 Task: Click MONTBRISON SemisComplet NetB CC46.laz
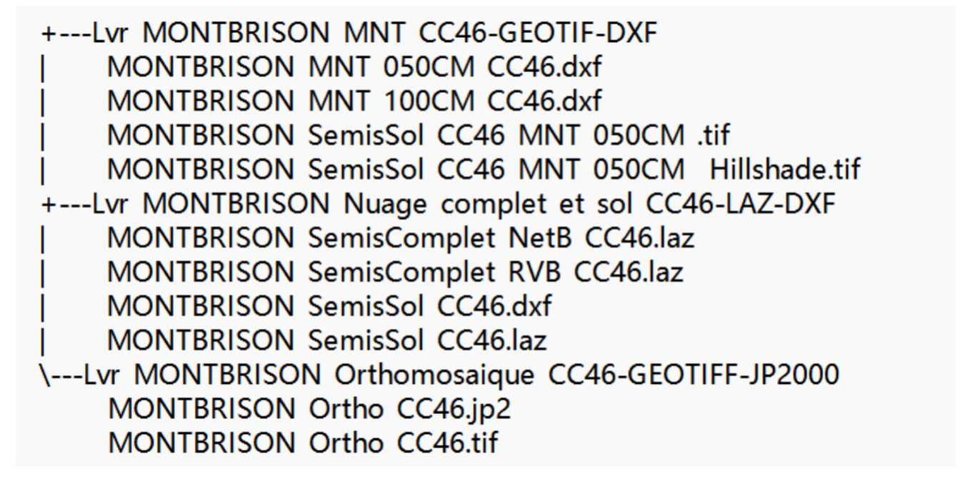click(x=401, y=238)
